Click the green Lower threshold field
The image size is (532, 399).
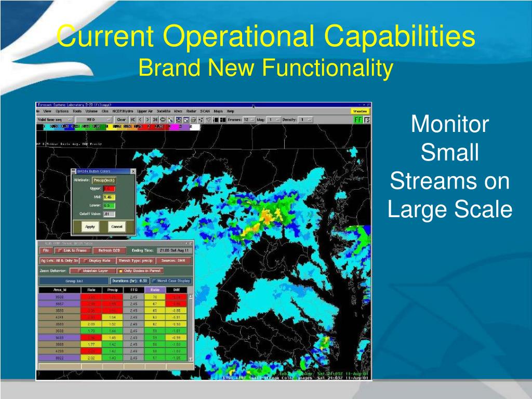[109, 206]
